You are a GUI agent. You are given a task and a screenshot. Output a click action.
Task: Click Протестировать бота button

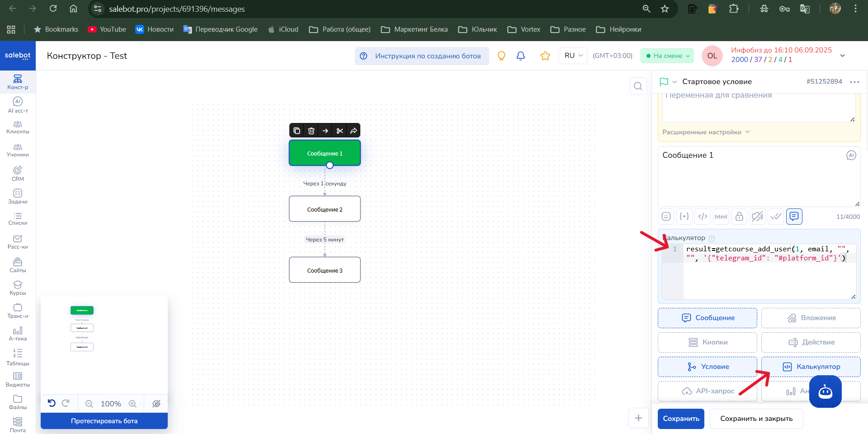point(104,421)
